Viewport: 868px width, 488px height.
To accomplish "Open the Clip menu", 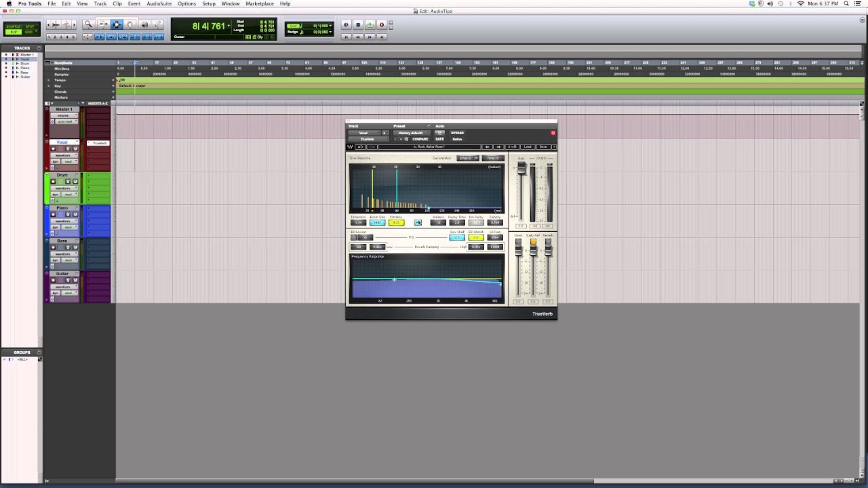I will pos(117,3).
